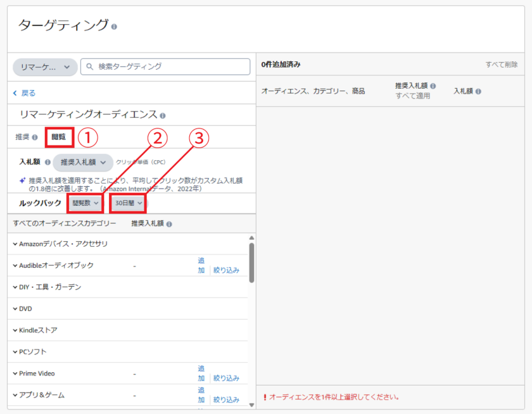The image size is (532, 414).
Task: Click the search magnifier icon in search box
Action: [90, 66]
